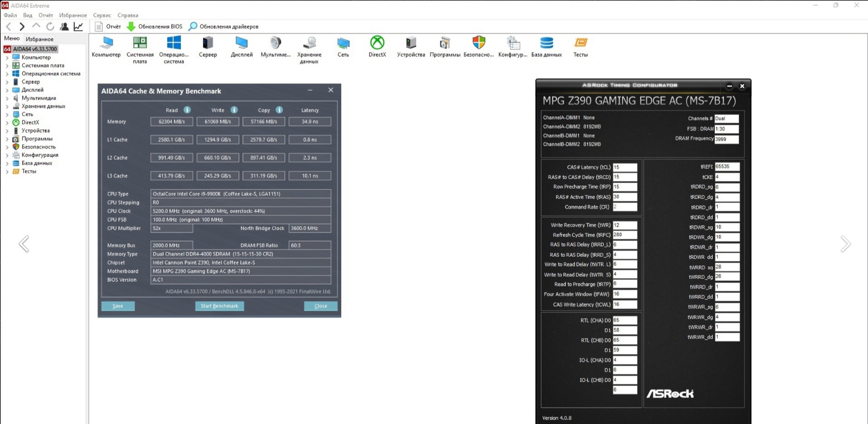The width and height of the screenshot is (868, 424).
Task: Expand the Компьютер node in the sidebar tree
Action: pyautogui.click(x=7, y=57)
